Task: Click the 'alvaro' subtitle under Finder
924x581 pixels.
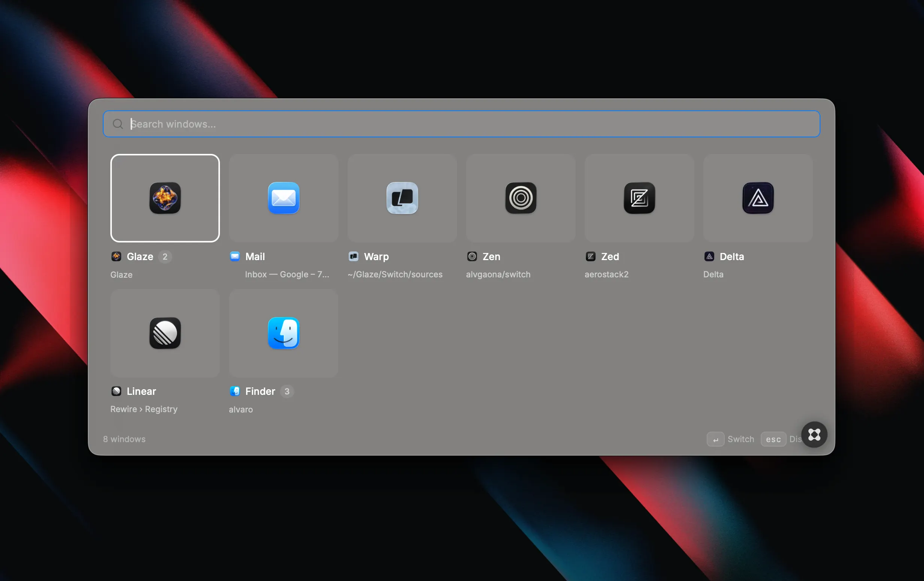Action: (241, 409)
